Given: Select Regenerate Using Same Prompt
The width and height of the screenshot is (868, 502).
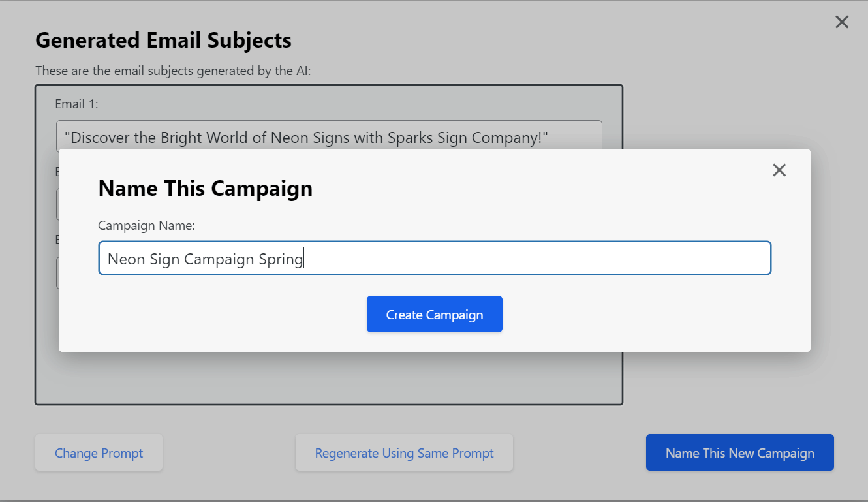Looking at the screenshot, I should (404, 452).
